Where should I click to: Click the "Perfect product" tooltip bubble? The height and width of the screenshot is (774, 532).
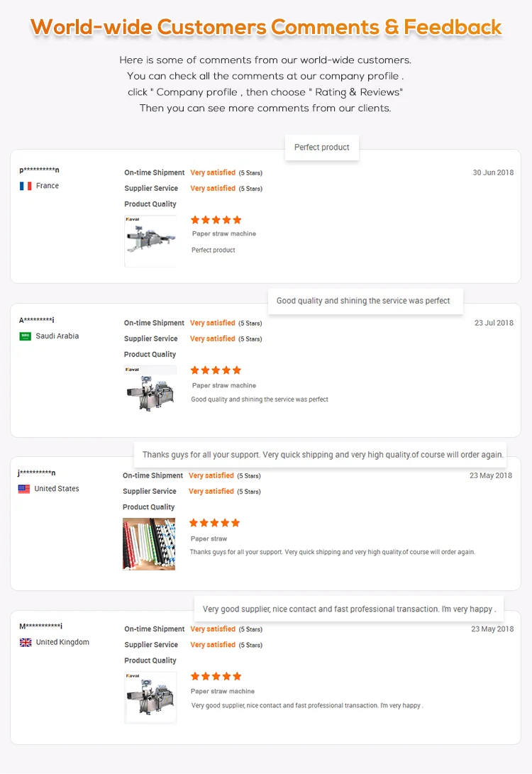[x=322, y=148]
